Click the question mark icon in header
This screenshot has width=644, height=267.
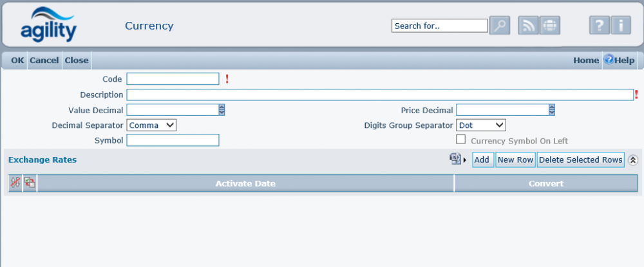pos(599,26)
